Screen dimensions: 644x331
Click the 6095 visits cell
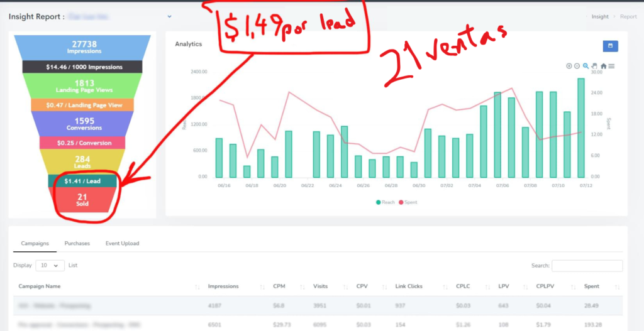[x=320, y=325]
